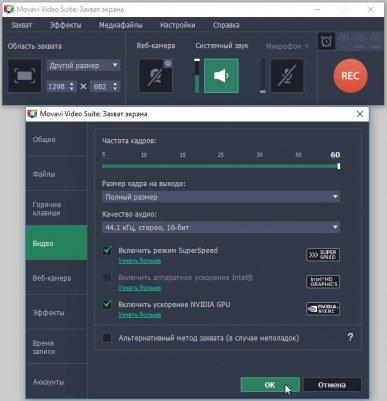Click the Movavi logo in settings dialog title
387x401 pixels.
coord(32,114)
